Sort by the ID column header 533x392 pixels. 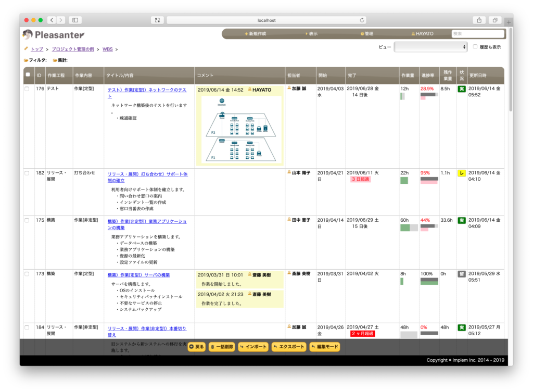tap(39, 75)
